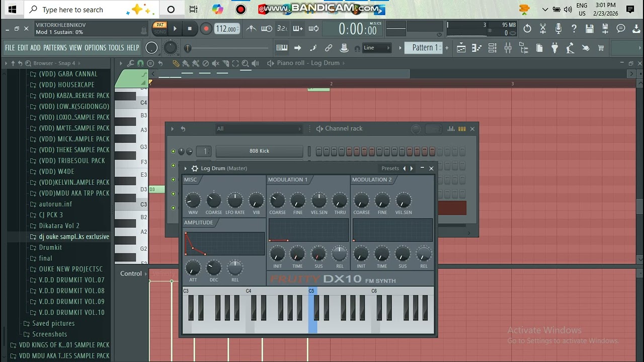Open the TOOLS menu
The image size is (644, 362).
[x=116, y=48]
